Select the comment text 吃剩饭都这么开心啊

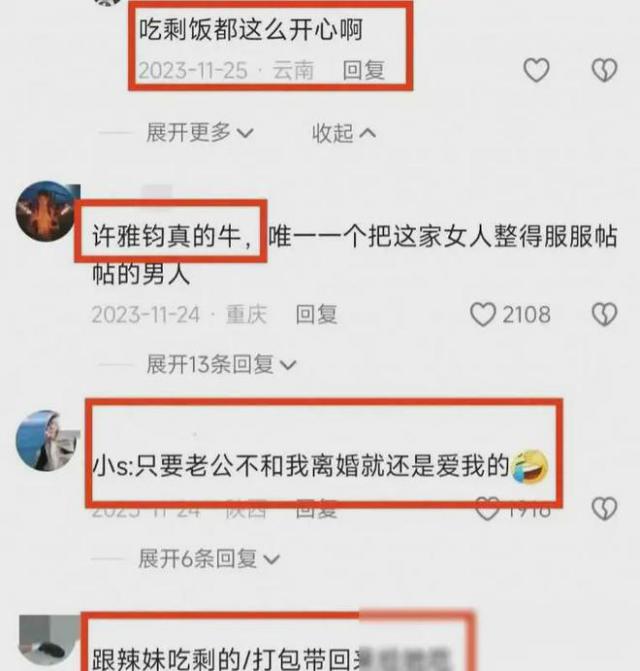point(251,30)
